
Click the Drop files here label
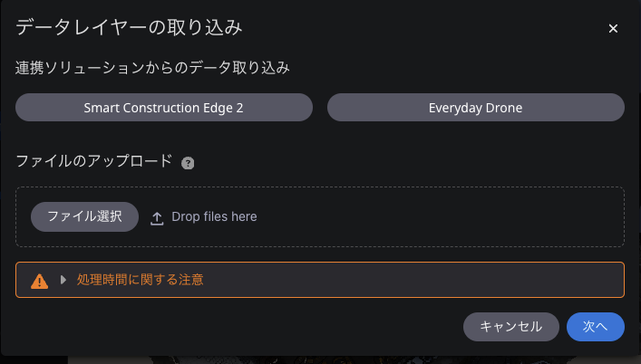(x=214, y=216)
